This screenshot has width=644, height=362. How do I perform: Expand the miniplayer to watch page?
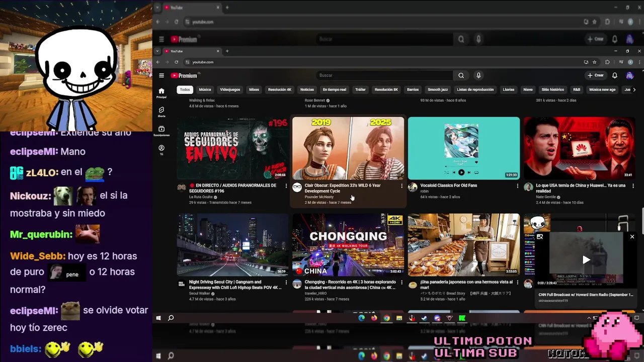pos(540,236)
